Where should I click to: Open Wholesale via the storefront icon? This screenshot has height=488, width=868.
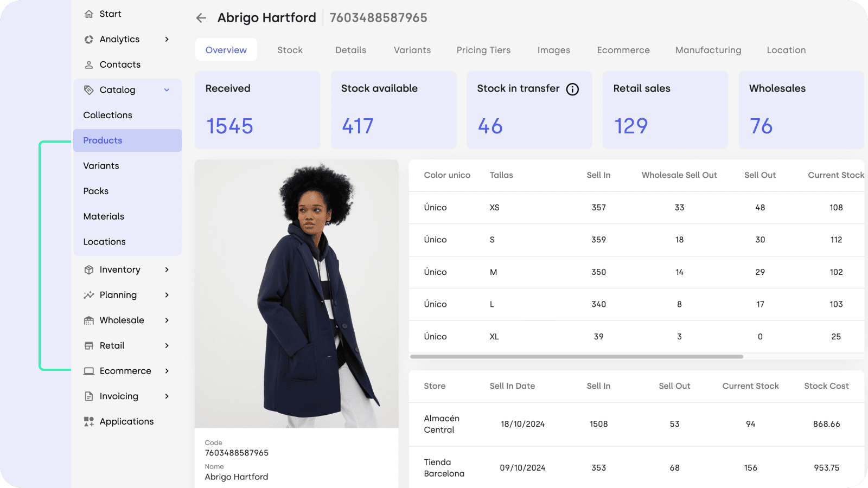[88, 320]
